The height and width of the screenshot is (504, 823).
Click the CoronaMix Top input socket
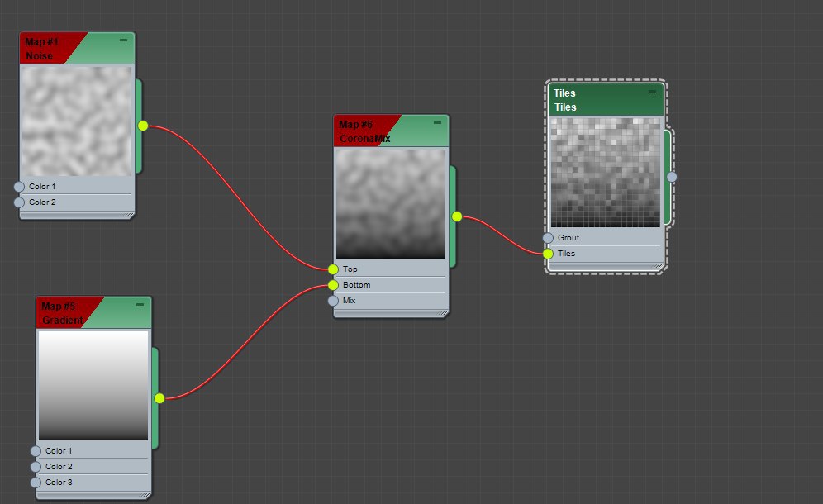coord(333,269)
